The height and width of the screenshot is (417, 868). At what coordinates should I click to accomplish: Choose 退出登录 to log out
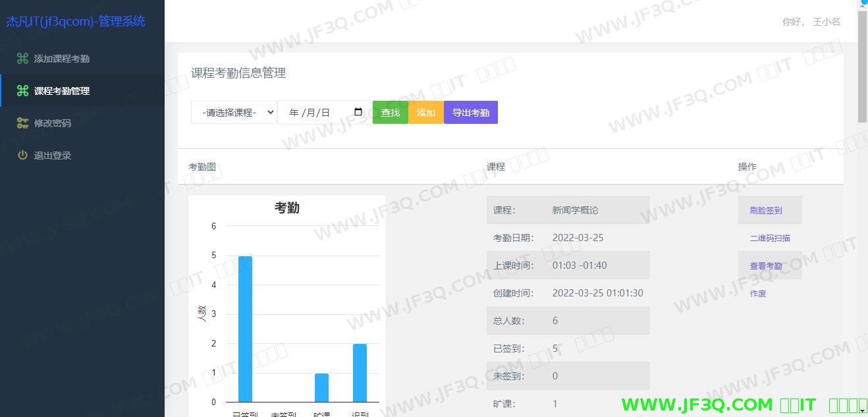click(x=52, y=155)
